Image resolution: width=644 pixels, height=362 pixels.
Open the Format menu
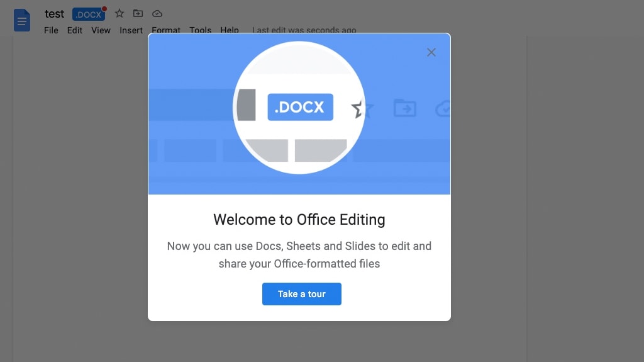(x=166, y=30)
